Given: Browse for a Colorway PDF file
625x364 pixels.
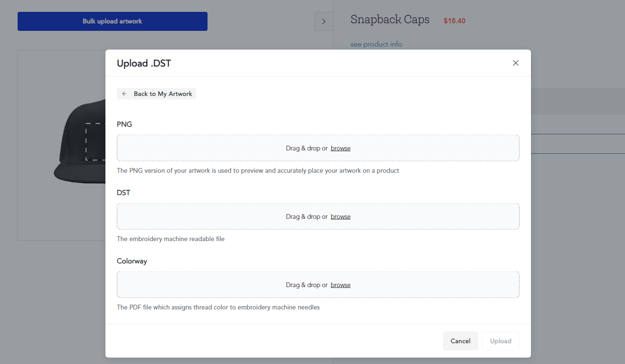Looking at the screenshot, I should coord(341,285).
